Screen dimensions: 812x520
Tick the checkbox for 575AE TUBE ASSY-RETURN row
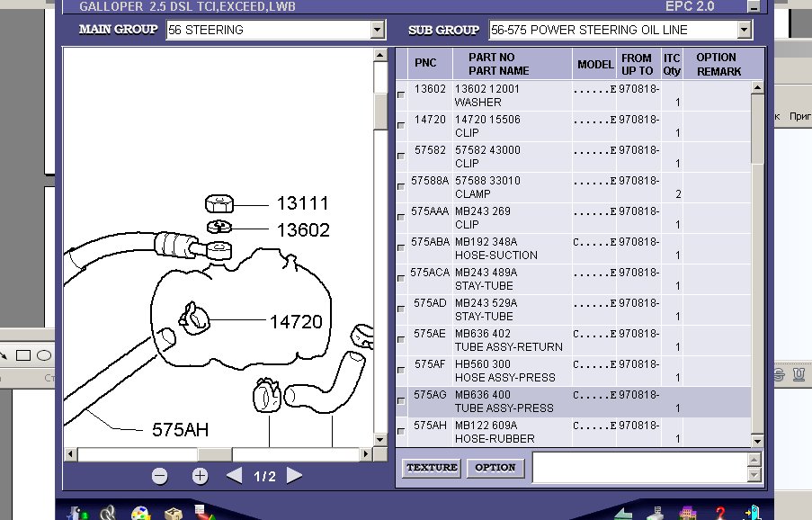point(401,339)
